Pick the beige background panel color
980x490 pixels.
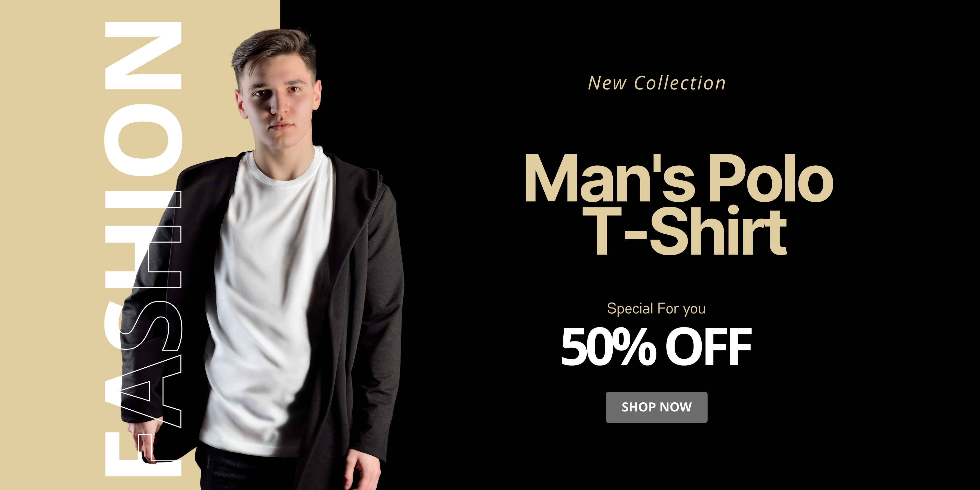(x=50, y=243)
